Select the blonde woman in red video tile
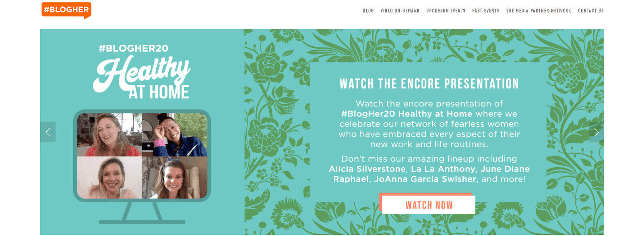Viewport: 644px width, 236px height. pos(109,135)
